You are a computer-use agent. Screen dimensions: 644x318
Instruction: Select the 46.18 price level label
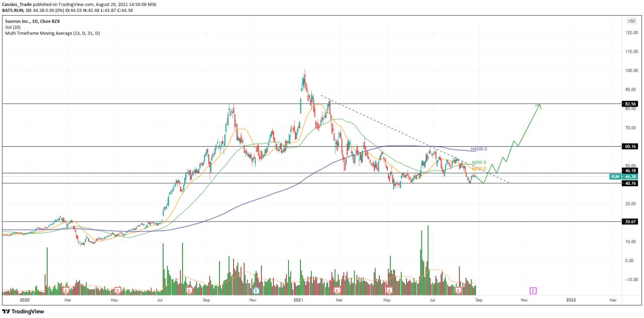630,171
